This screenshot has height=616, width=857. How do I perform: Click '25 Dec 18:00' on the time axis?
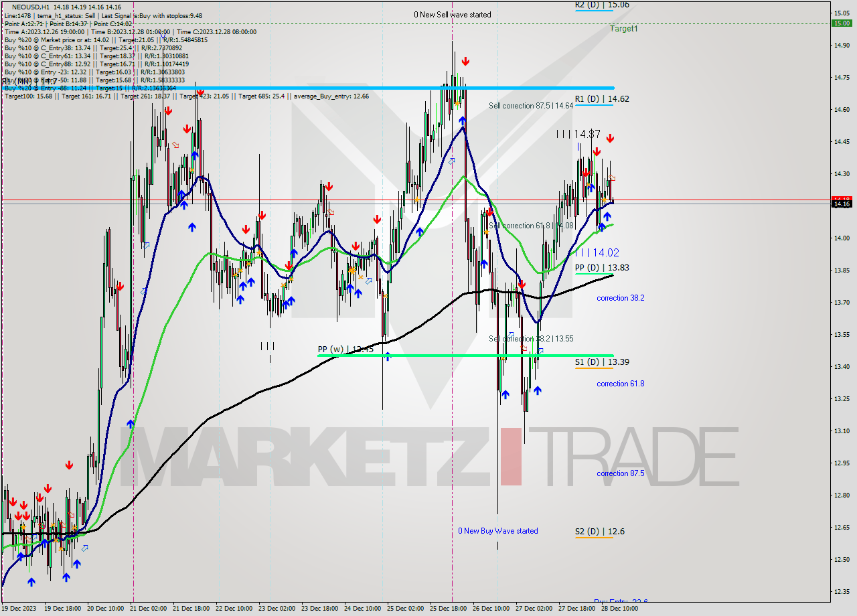[448, 609]
